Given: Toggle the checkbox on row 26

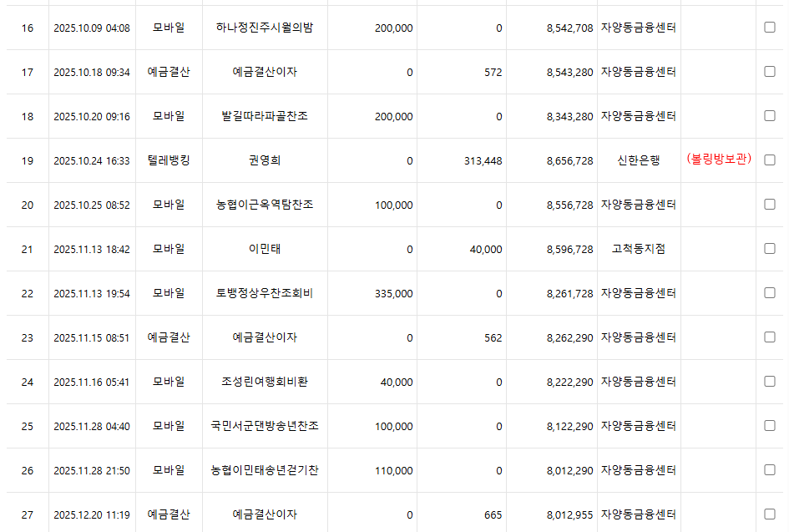Looking at the screenshot, I should point(769,470).
